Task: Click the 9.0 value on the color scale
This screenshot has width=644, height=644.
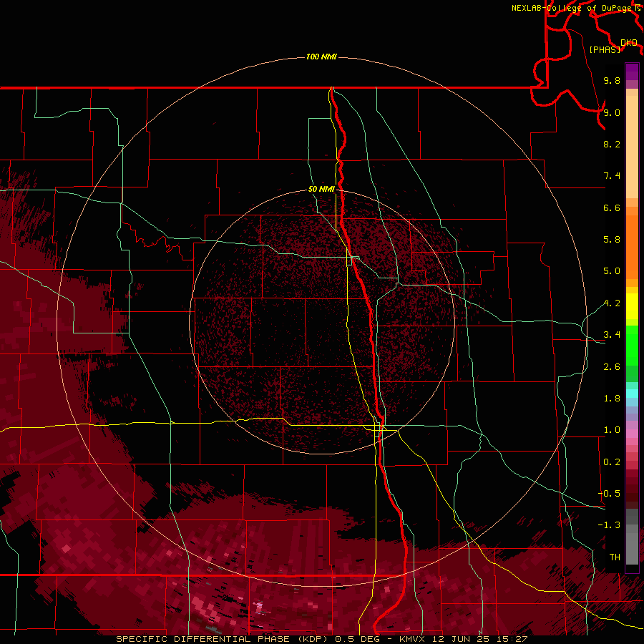Action: click(x=612, y=112)
